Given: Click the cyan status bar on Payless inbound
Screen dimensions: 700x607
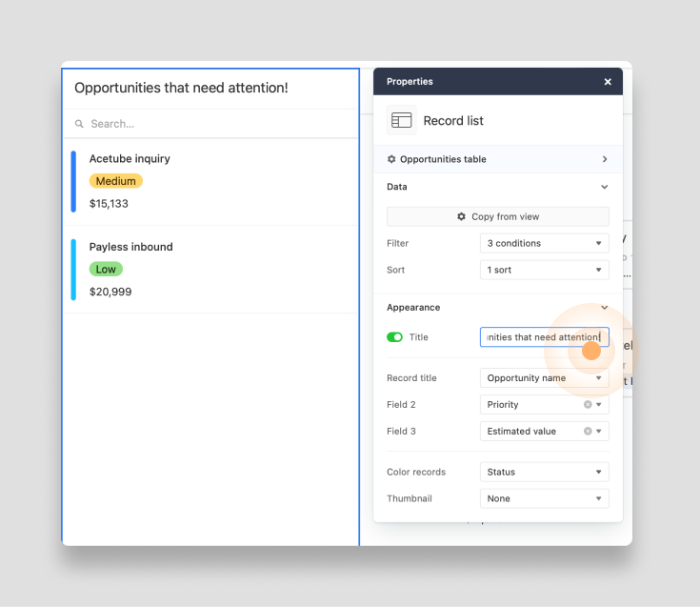Looking at the screenshot, I should coord(73,270).
